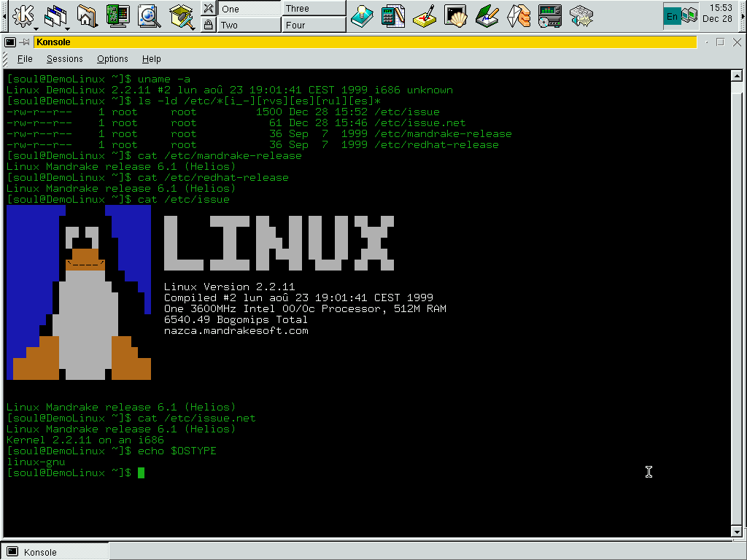The height and width of the screenshot is (560, 747).
Task: Open the KDE application starter K menu
Action: (x=23, y=16)
